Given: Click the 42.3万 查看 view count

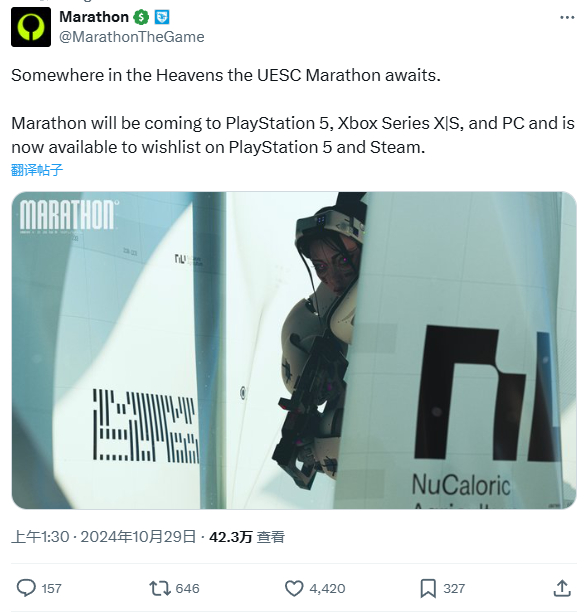Looking at the screenshot, I should click(x=247, y=537).
